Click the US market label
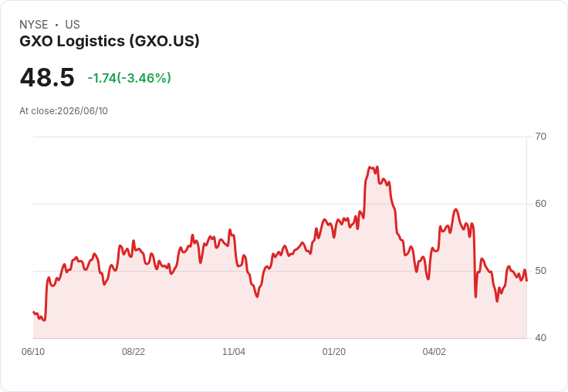This screenshot has width=568, height=392. [x=73, y=25]
